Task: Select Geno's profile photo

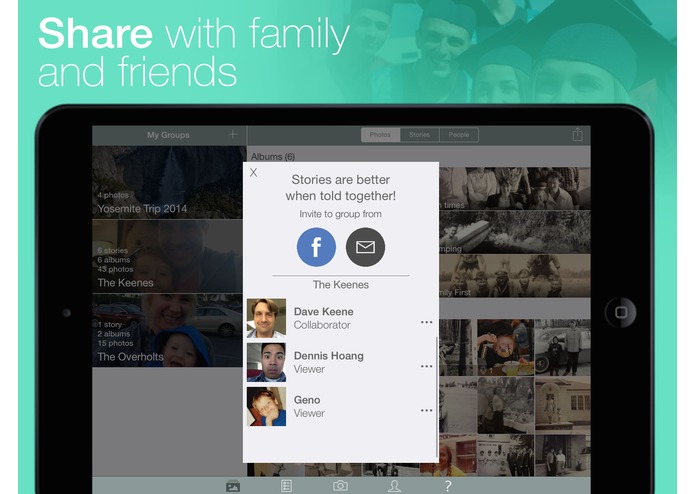Action: 266,406
